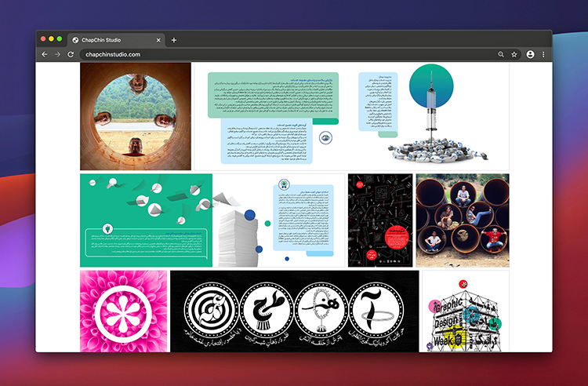The width and height of the screenshot is (588, 386).
Task: Close the ChapChin Studio tab
Action: click(x=158, y=39)
